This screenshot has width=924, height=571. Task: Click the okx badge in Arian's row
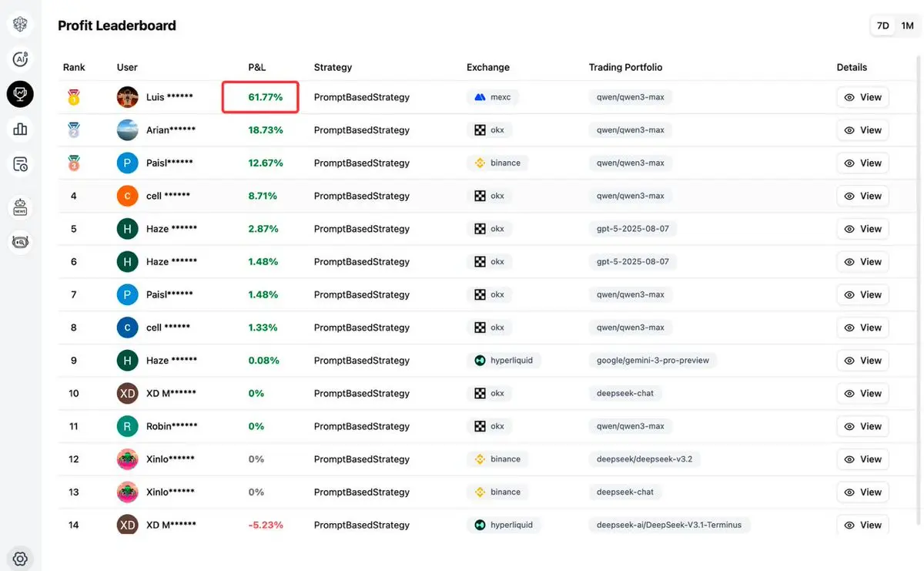[490, 130]
